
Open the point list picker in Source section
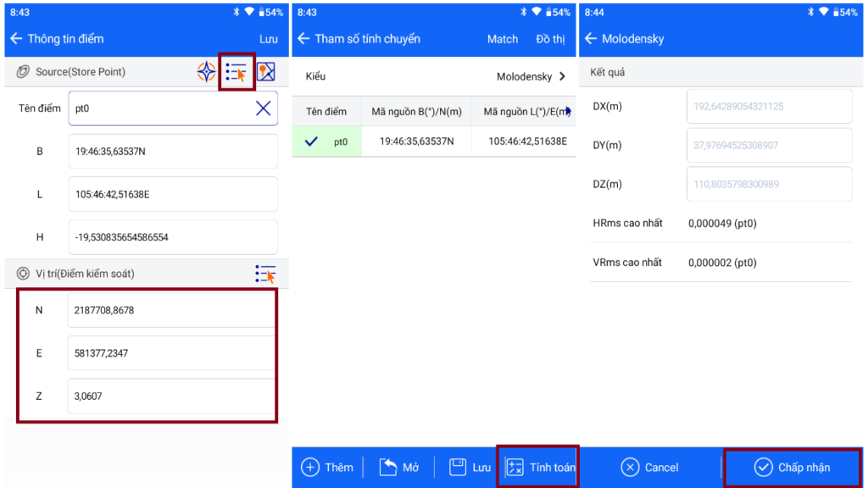pyautogui.click(x=236, y=71)
